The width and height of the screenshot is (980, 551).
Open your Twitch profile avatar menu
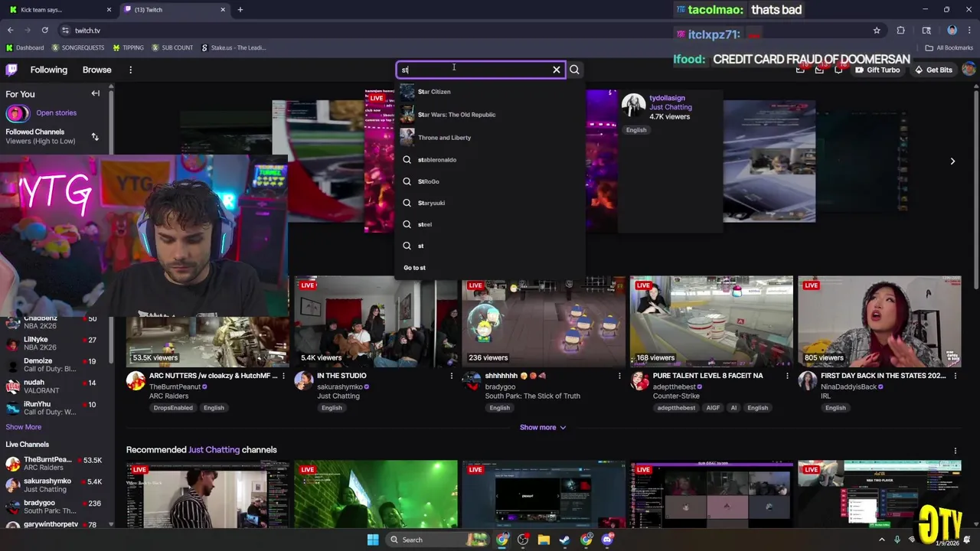coord(969,70)
